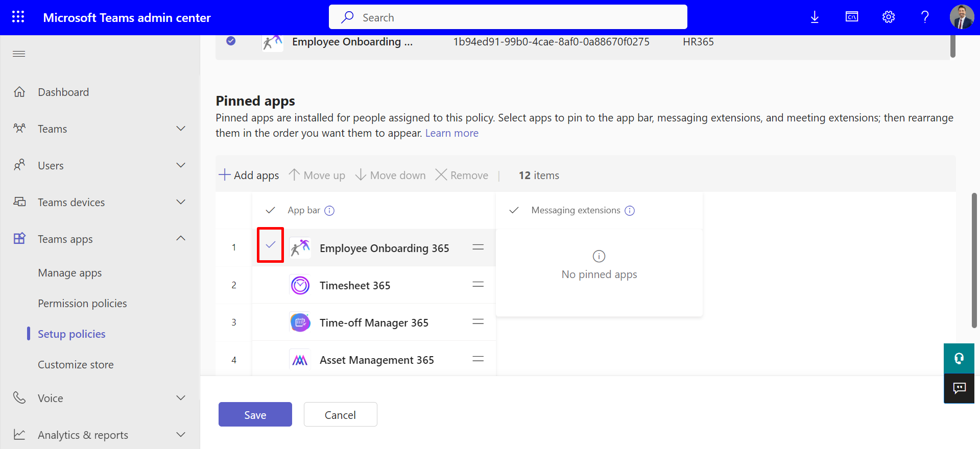This screenshot has height=449, width=980.
Task: Cancel policy changes
Action: [341, 414]
